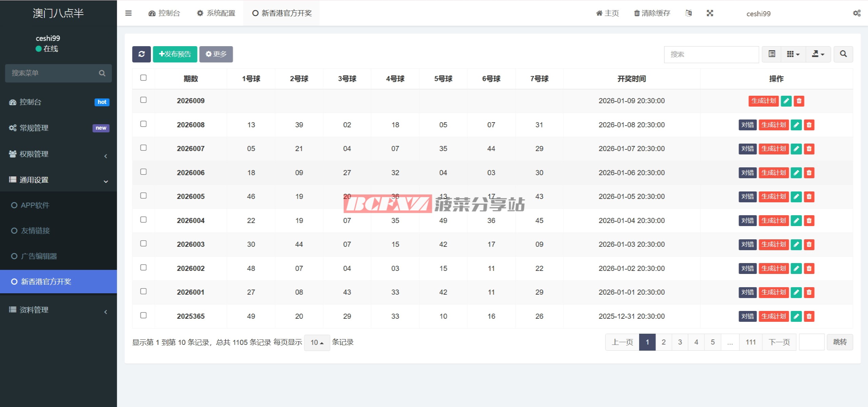Select the checkbox for row 2025365

(x=143, y=315)
